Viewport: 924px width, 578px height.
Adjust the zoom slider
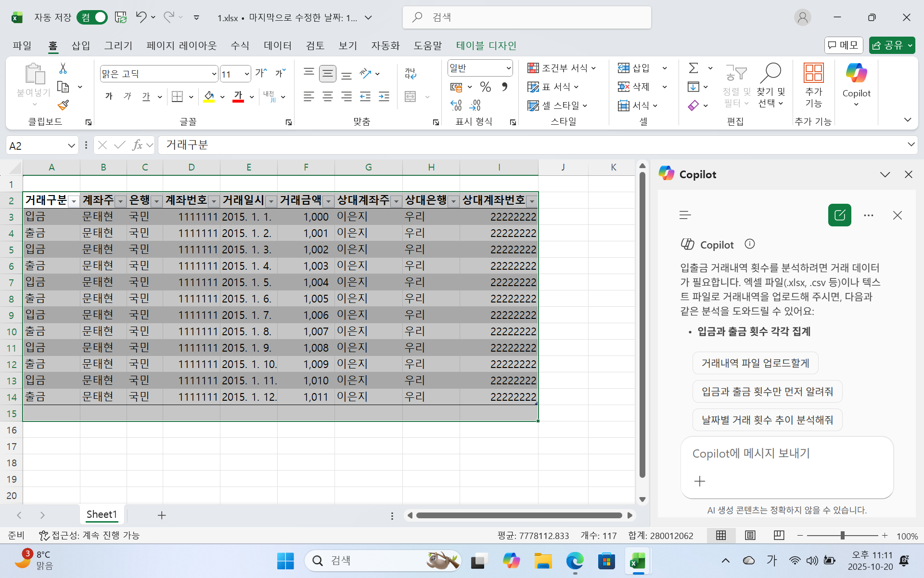tap(843, 535)
